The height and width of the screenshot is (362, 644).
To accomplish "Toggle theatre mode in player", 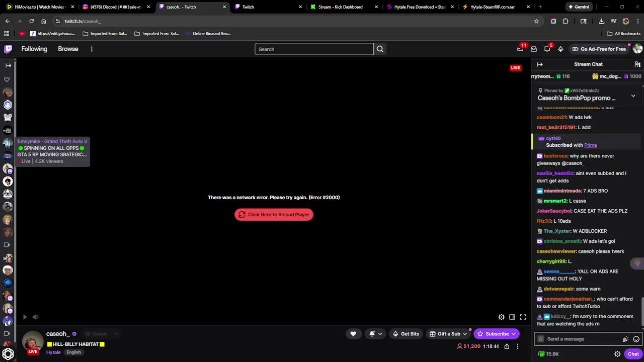I will (512, 317).
